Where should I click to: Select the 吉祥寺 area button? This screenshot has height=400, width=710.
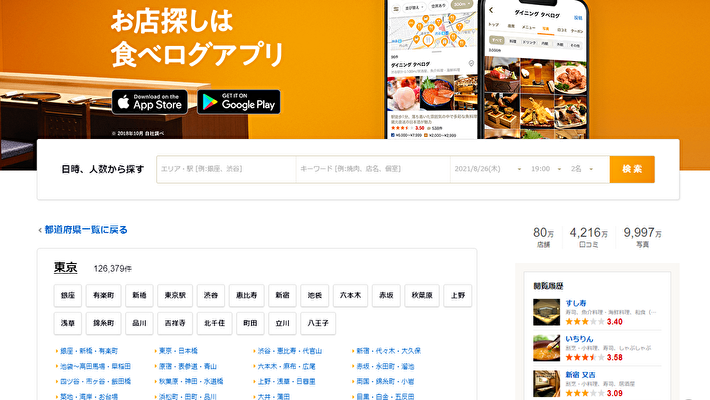click(175, 323)
